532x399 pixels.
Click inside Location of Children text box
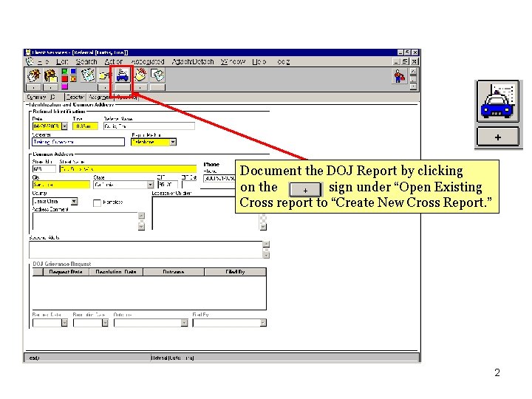point(205,214)
